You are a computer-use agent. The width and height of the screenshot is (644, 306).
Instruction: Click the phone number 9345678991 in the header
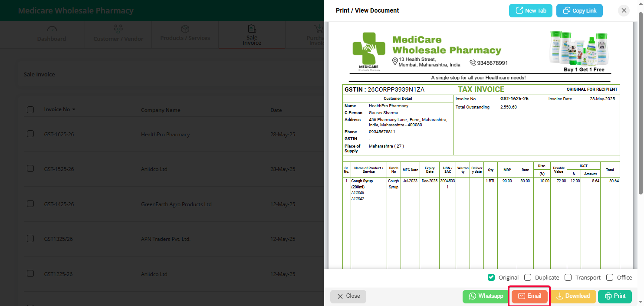(x=493, y=63)
